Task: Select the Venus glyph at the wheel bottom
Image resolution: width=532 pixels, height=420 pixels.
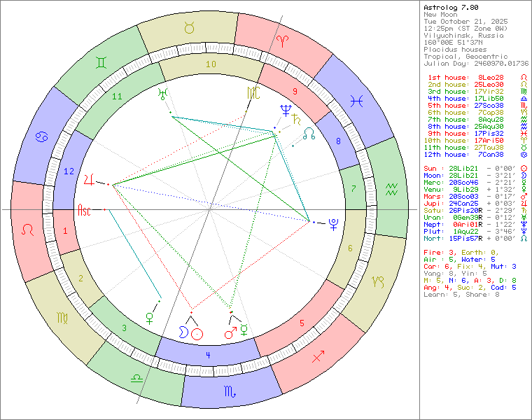Action: [149, 317]
